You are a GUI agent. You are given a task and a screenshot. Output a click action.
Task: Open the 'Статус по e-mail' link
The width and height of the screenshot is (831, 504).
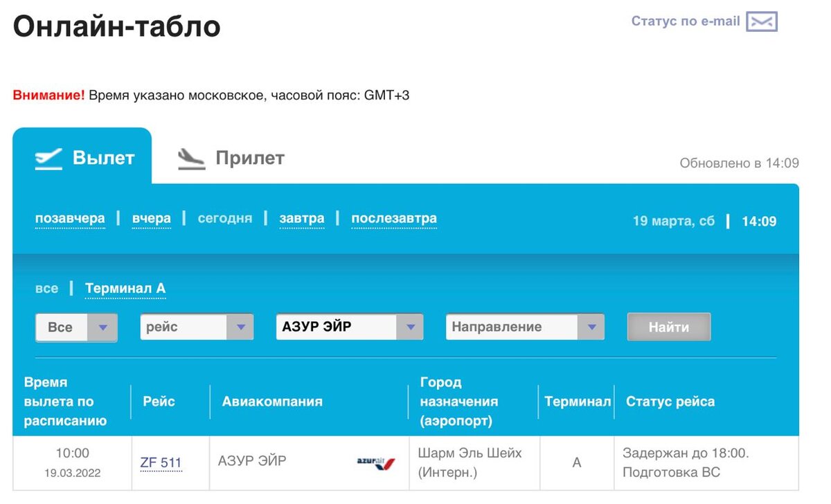[686, 21]
